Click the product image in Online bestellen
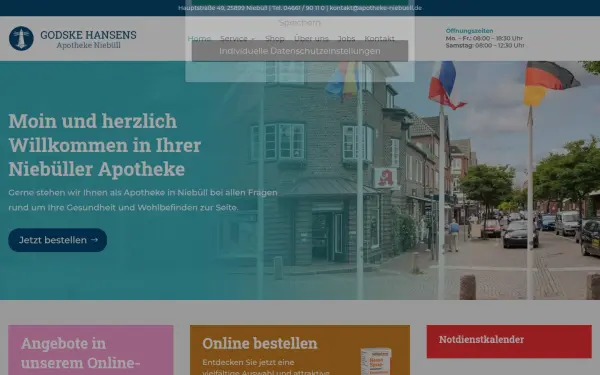600x375 pixels. [x=376, y=361]
